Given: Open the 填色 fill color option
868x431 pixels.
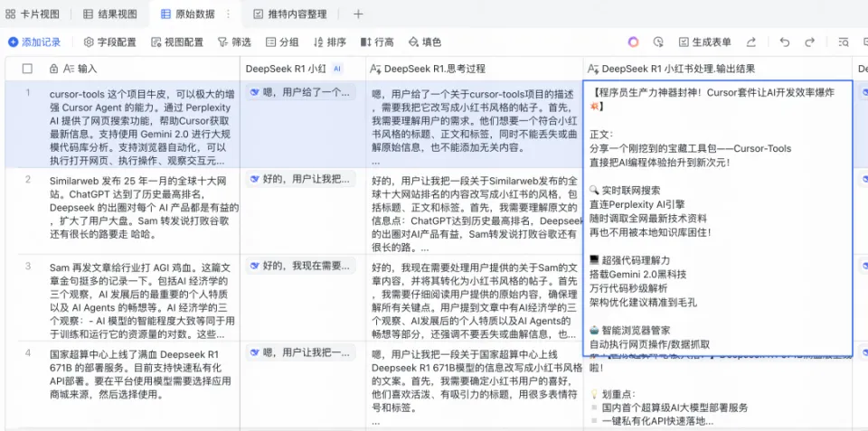Looking at the screenshot, I should click(425, 42).
